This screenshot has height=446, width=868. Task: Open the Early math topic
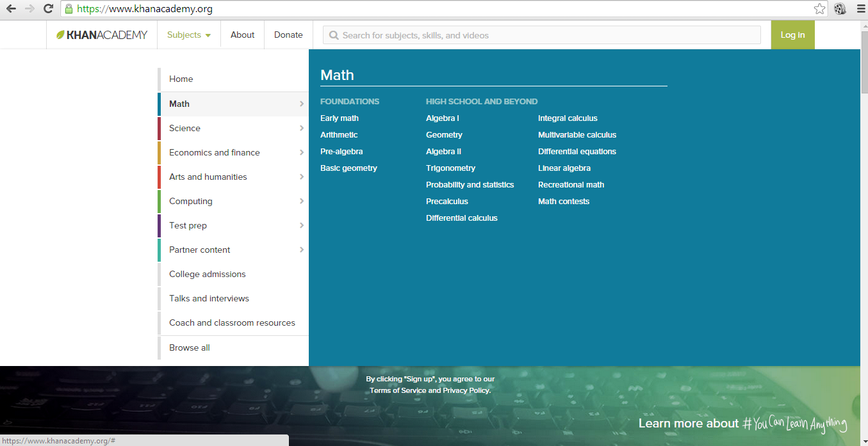[x=340, y=118]
